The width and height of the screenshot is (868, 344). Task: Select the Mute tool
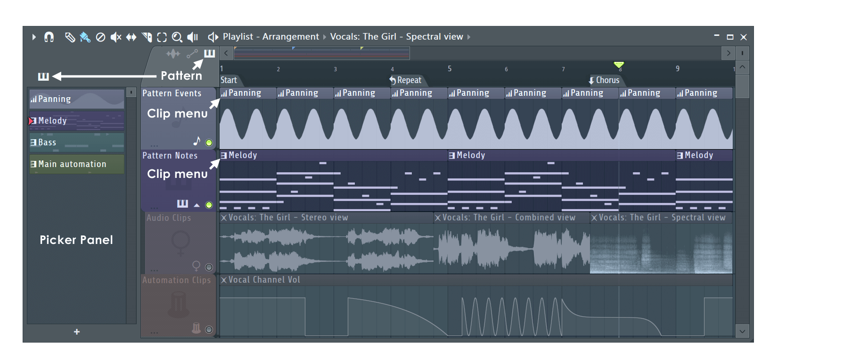(116, 37)
